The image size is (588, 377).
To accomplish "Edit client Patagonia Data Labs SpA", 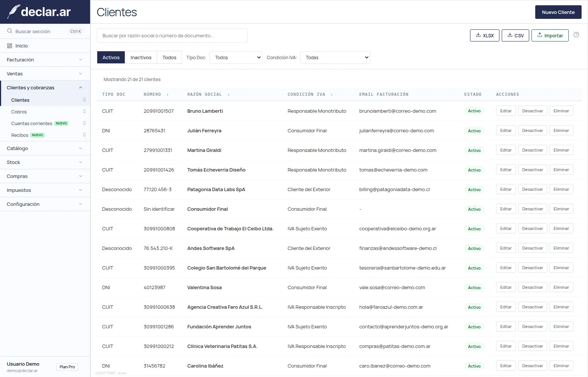I will click(x=506, y=189).
